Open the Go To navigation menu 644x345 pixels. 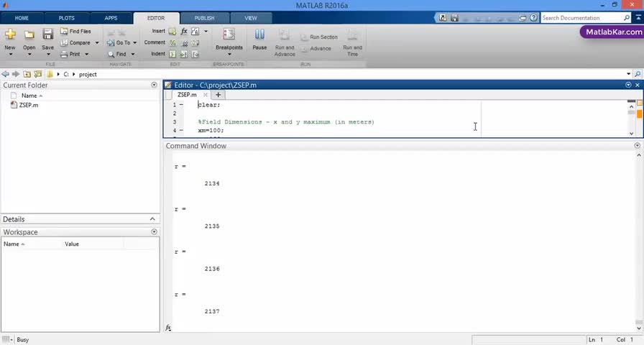(x=122, y=42)
